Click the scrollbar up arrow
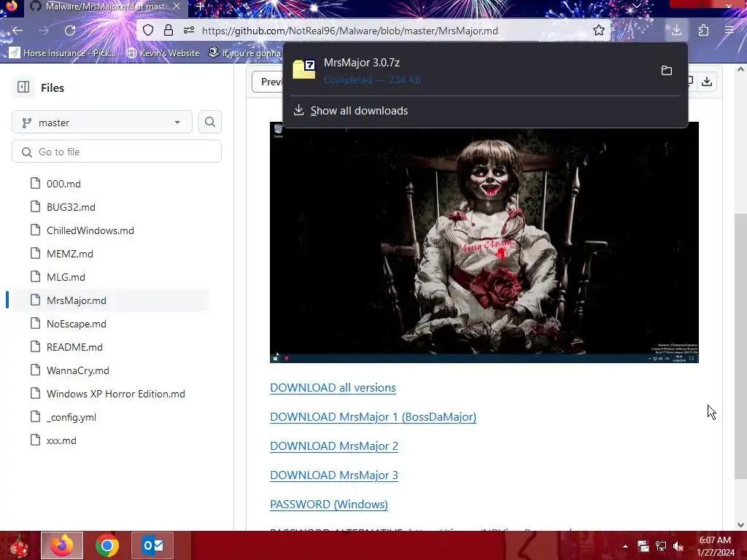Image resolution: width=747 pixels, height=560 pixels. click(x=740, y=69)
